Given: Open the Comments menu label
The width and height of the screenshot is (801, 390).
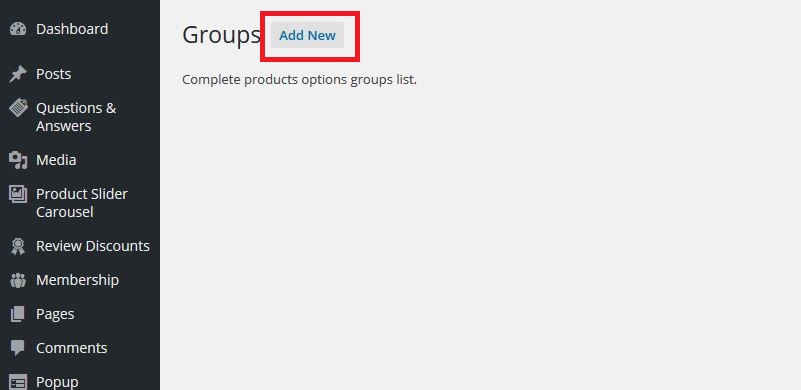Looking at the screenshot, I should coord(72,348).
